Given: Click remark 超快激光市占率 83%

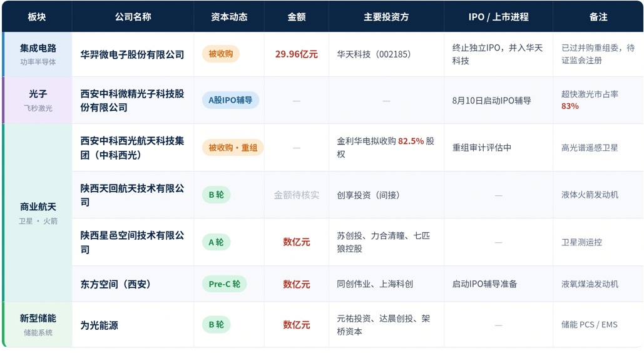Looking at the screenshot, I should pyautogui.click(x=590, y=100).
